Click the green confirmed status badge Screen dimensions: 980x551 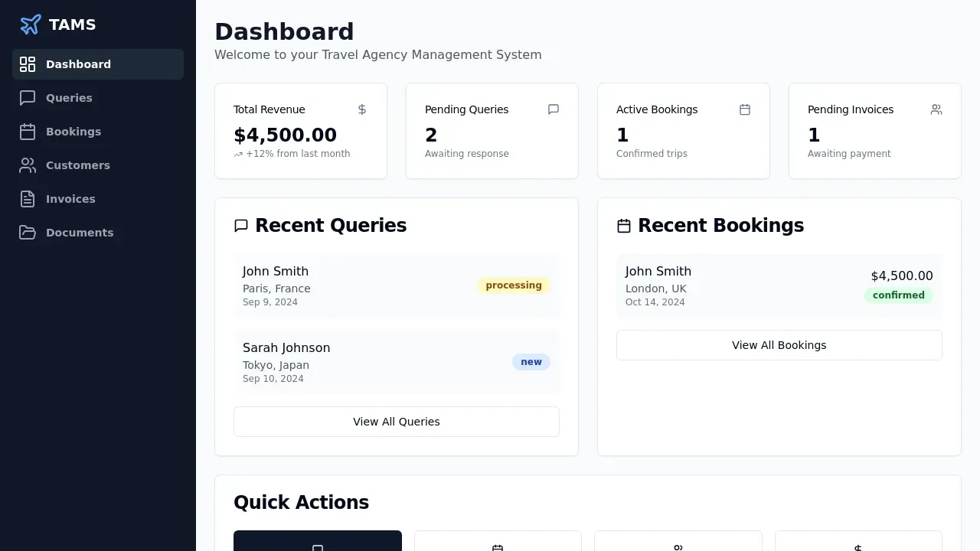(x=898, y=295)
